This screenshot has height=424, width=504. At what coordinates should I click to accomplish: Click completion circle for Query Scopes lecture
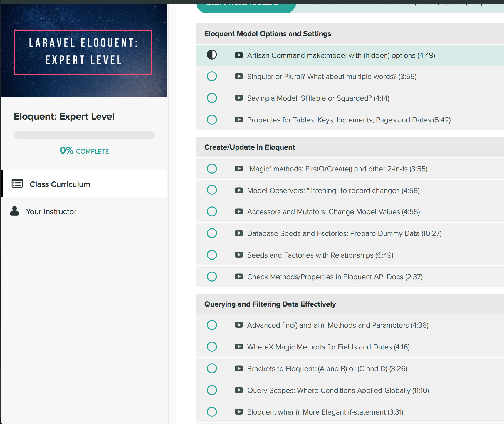point(212,390)
